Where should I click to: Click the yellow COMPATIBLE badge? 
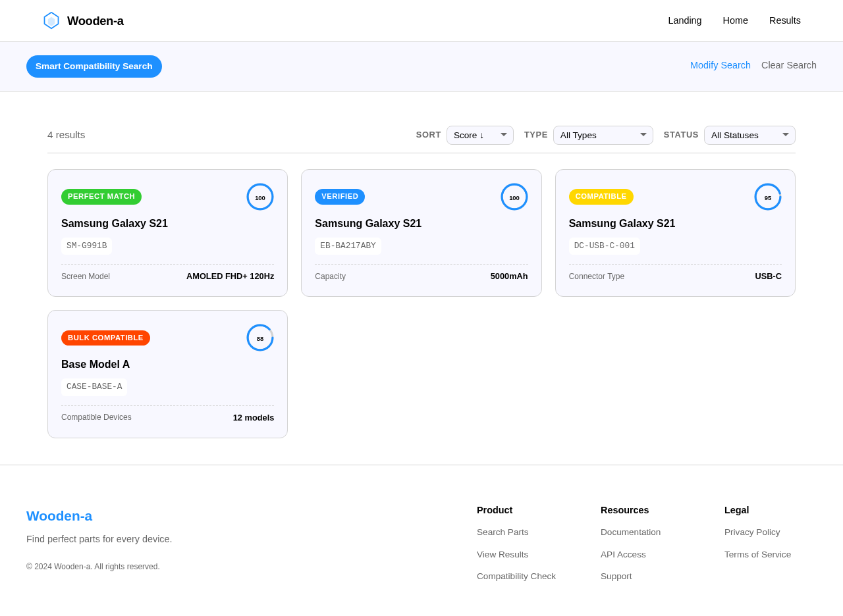[601, 197]
